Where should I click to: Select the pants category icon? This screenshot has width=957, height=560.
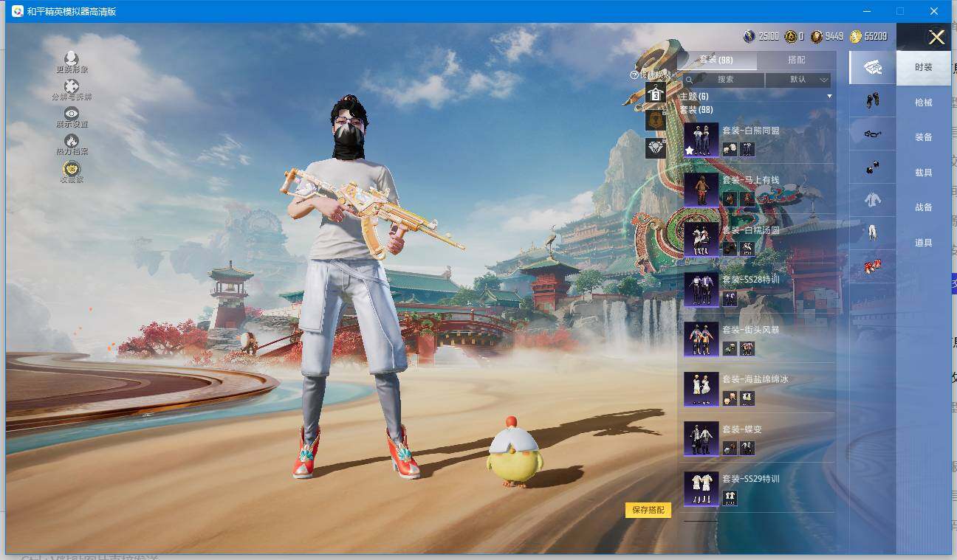point(873,232)
